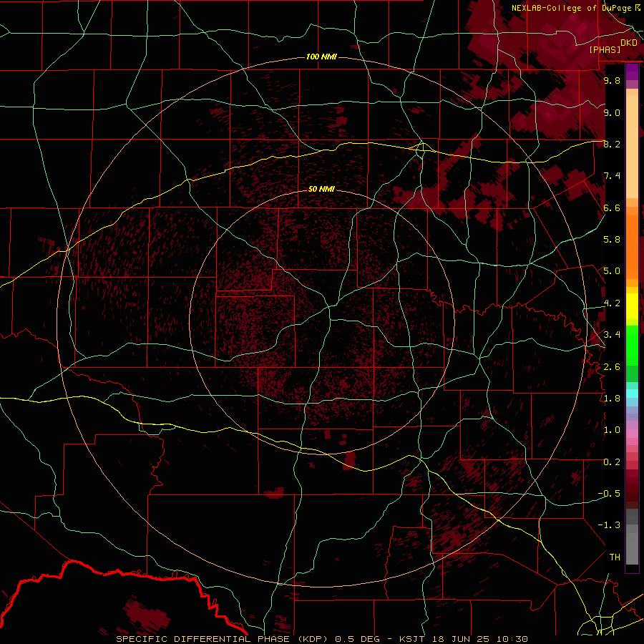Pick the cyan band of the color scale

tap(632, 394)
